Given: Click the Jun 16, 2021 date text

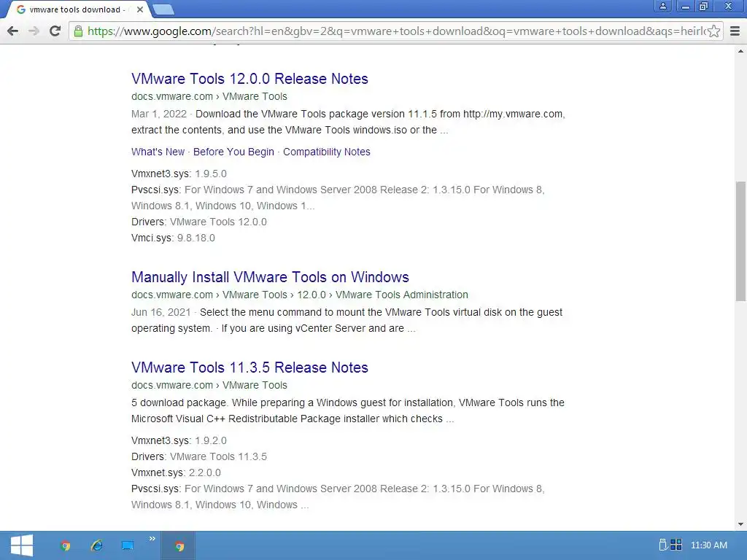Looking at the screenshot, I should click(x=160, y=312).
